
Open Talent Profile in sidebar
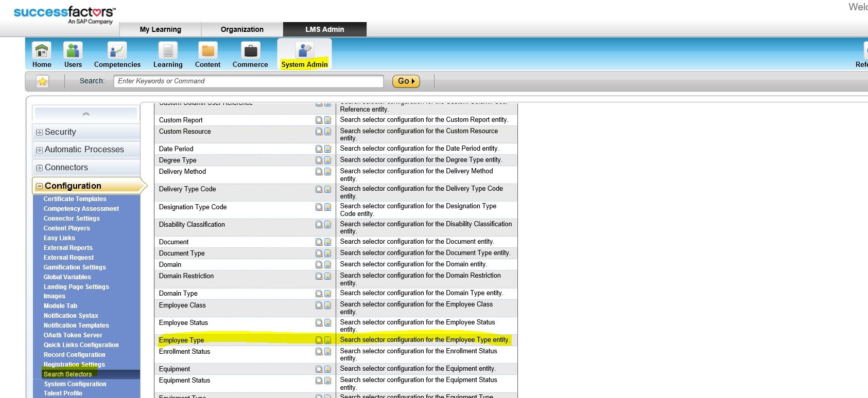[63, 393]
